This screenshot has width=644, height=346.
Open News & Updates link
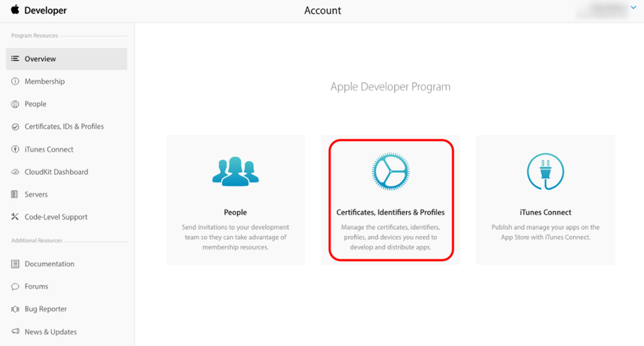(x=50, y=332)
